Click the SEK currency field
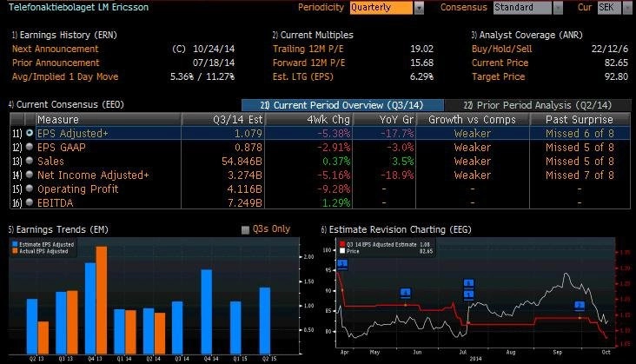The image size is (636, 364). pos(609,8)
